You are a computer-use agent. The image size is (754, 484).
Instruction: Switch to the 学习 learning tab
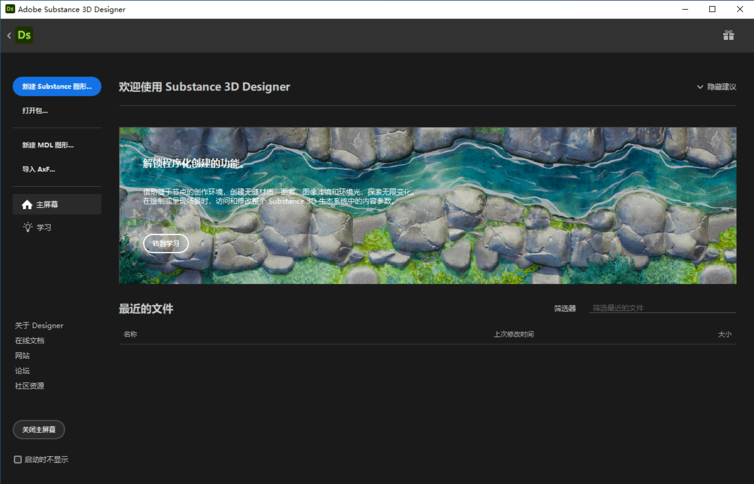point(57,227)
